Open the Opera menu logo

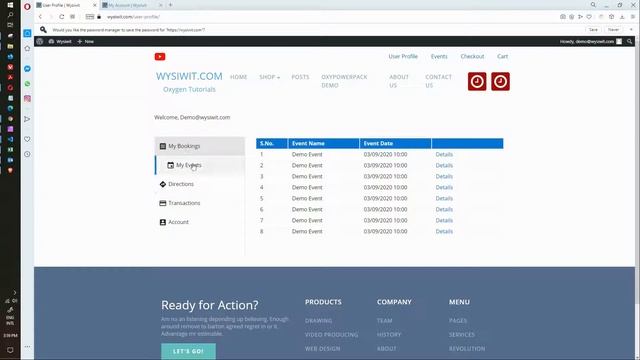tap(27, 6)
